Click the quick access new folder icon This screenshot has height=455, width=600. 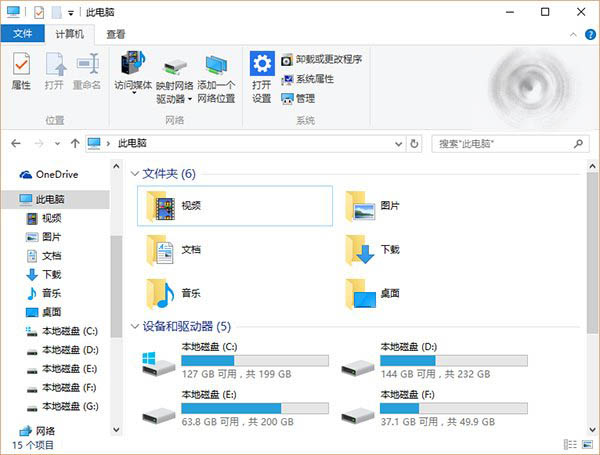tap(57, 13)
